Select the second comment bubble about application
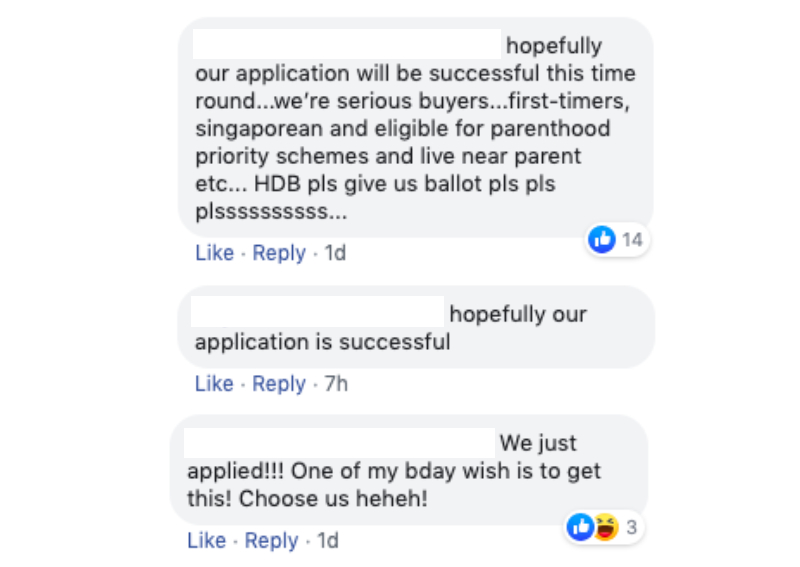Image resolution: width=800 pixels, height=567 pixels. click(416, 327)
